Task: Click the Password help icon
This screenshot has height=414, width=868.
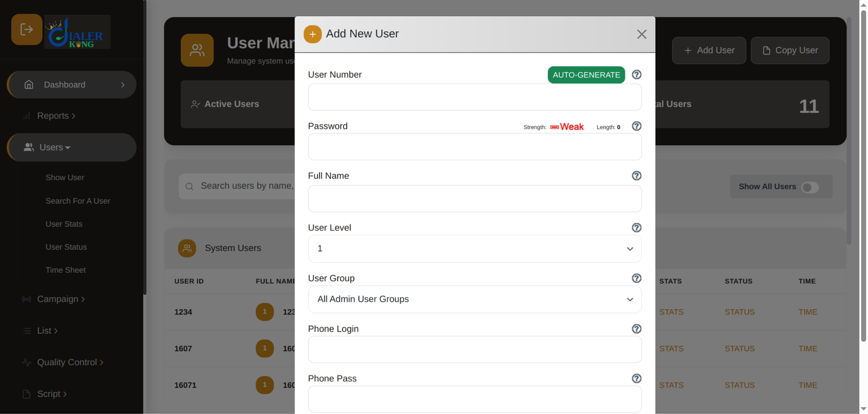Action: pyautogui.click(x=636, y=126)
